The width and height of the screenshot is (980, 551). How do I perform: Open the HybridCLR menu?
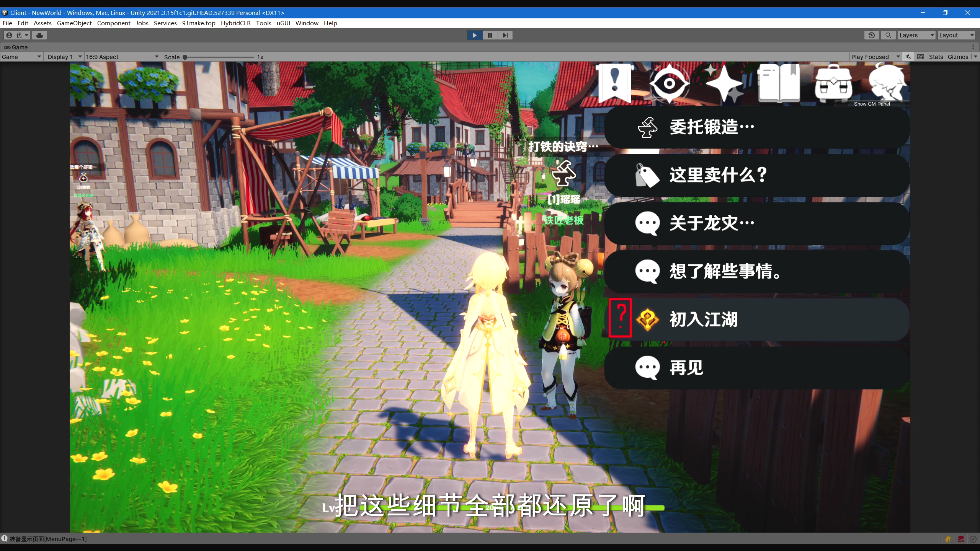point(235,23)
